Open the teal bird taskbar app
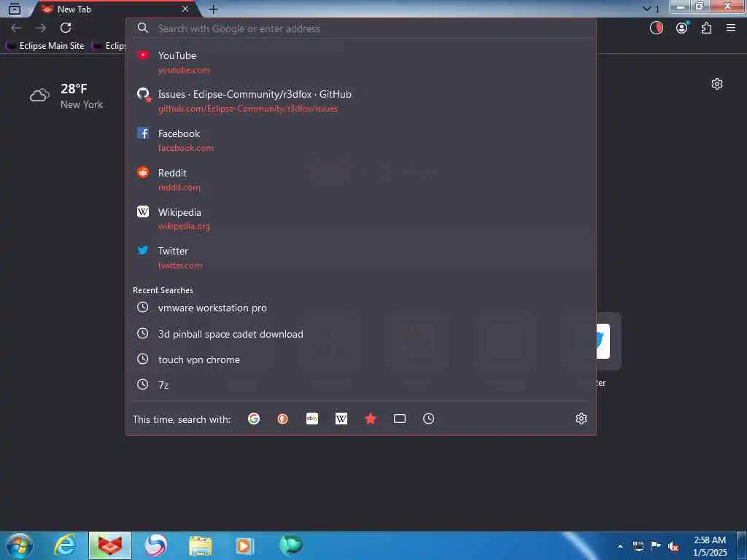The width and height of the screenshot is (747, 560). click(290, 545)
